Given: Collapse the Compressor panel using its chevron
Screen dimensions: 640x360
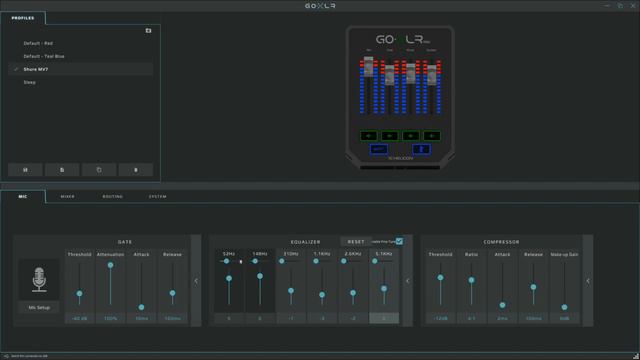Looking at the screenshot, I should click(588, 281).
